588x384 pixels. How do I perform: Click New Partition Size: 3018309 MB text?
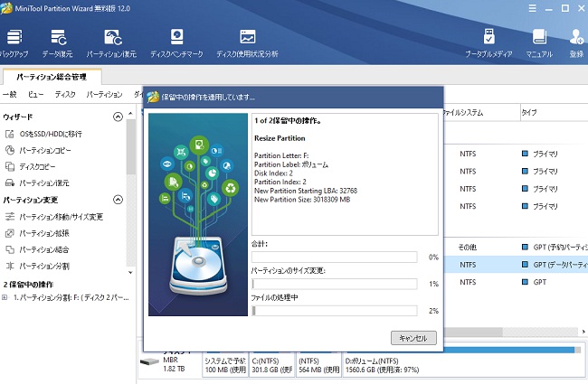[302, 200]
